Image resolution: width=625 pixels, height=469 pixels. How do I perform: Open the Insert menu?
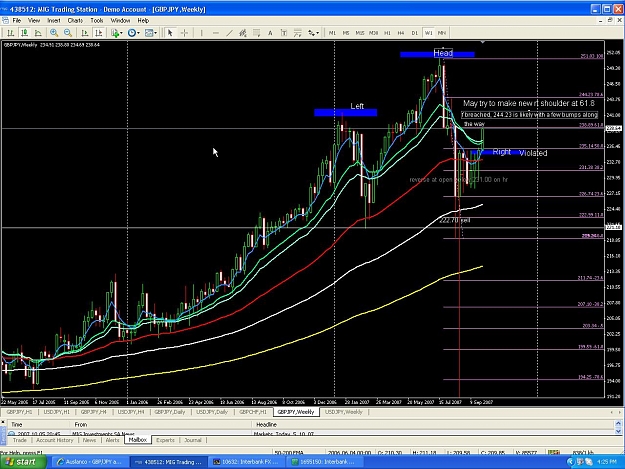pos(54,20)
